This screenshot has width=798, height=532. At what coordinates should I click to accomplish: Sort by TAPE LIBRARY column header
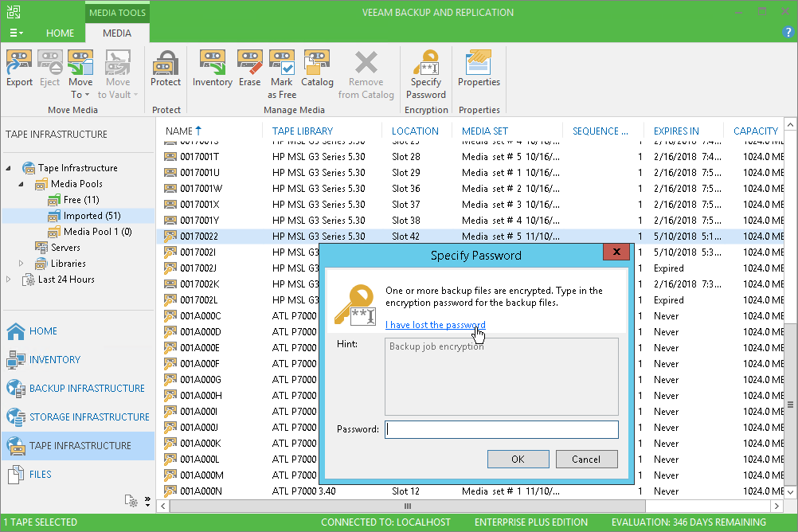tap(303, 131)
